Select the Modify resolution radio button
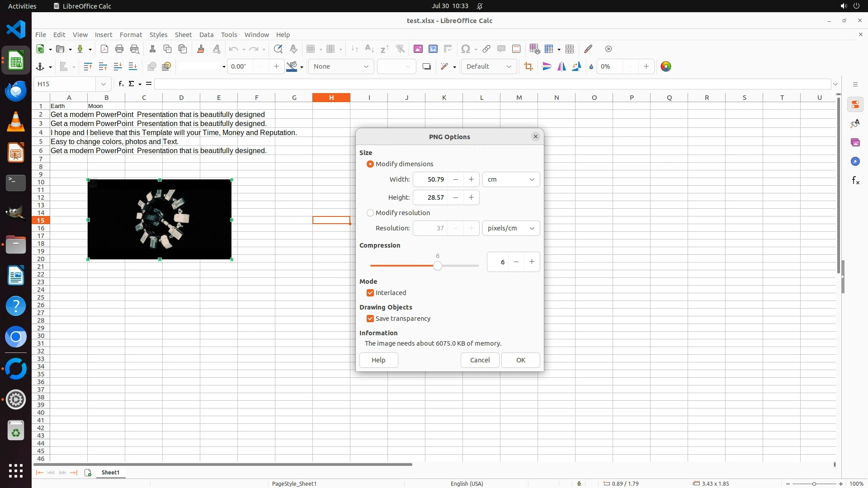Viewport: 868px width, 488px height. (x=370, y=213)
